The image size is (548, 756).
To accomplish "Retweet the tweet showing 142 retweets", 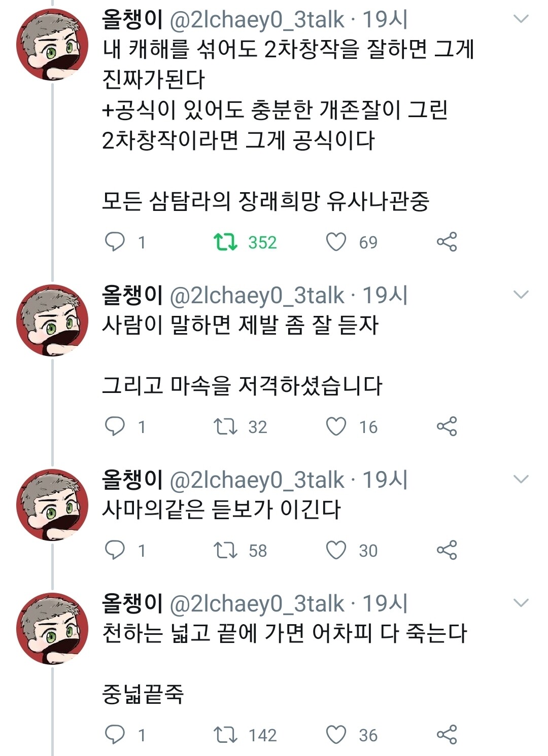I will 225,735.
